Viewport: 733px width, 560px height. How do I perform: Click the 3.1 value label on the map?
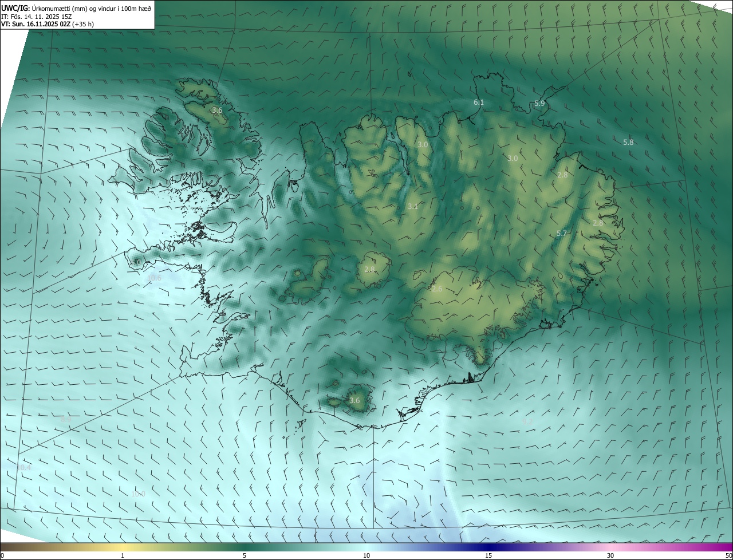[x=413, y=206]
